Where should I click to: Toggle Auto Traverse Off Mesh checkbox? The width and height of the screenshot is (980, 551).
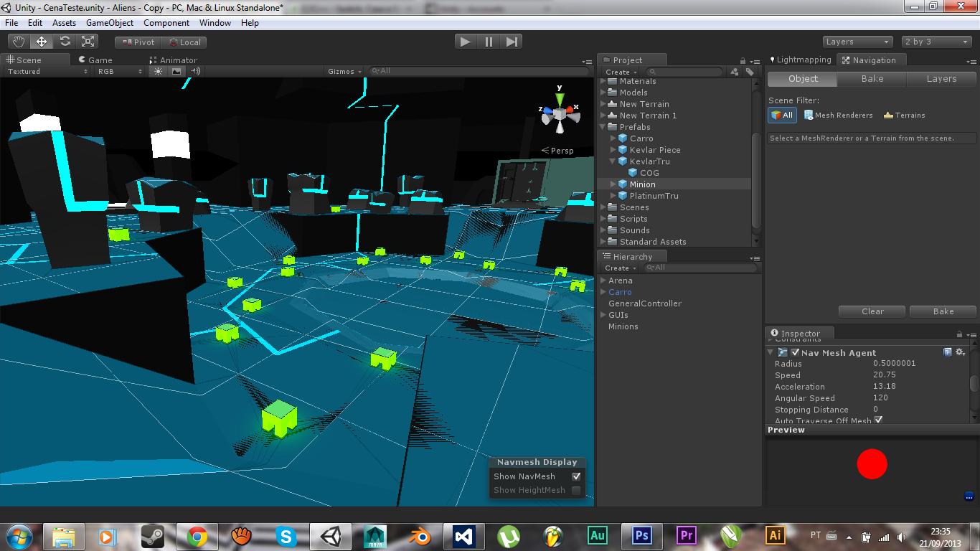pos(879,420)
